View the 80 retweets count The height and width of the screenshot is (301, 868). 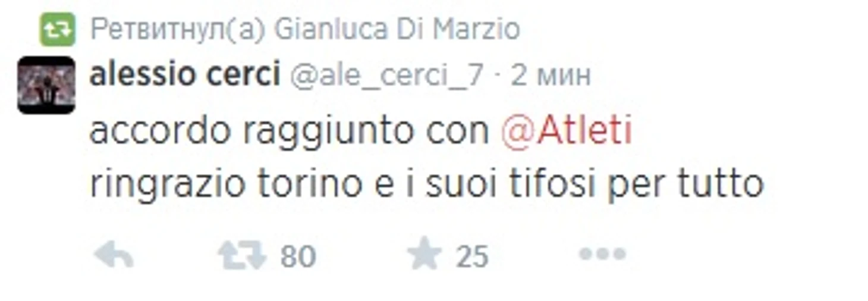tap(297, 257)
